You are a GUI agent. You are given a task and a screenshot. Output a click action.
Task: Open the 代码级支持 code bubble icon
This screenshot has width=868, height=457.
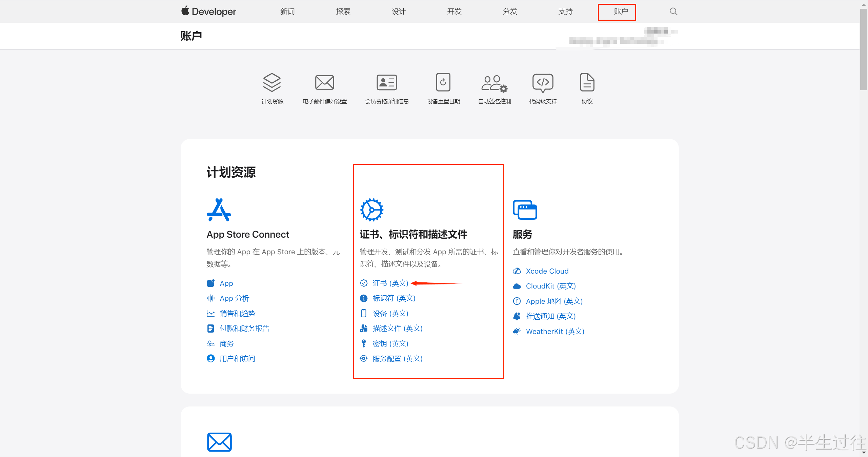pyautogui.click(x=543, y=83)
